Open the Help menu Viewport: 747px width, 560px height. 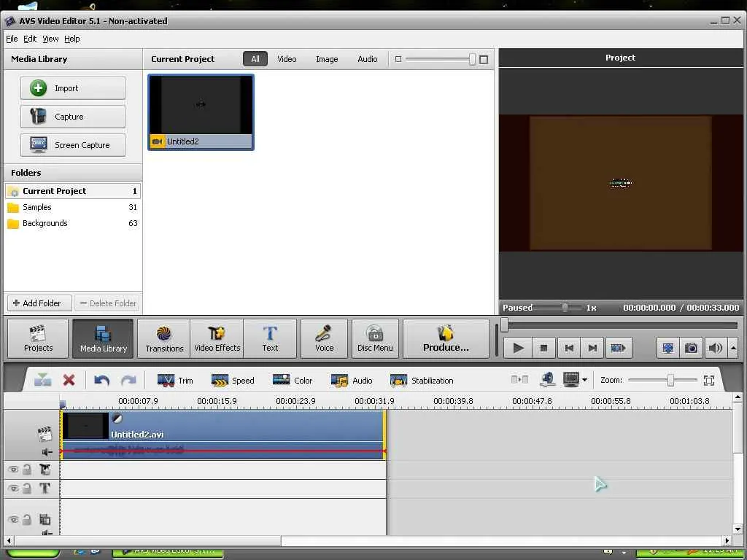72,39
